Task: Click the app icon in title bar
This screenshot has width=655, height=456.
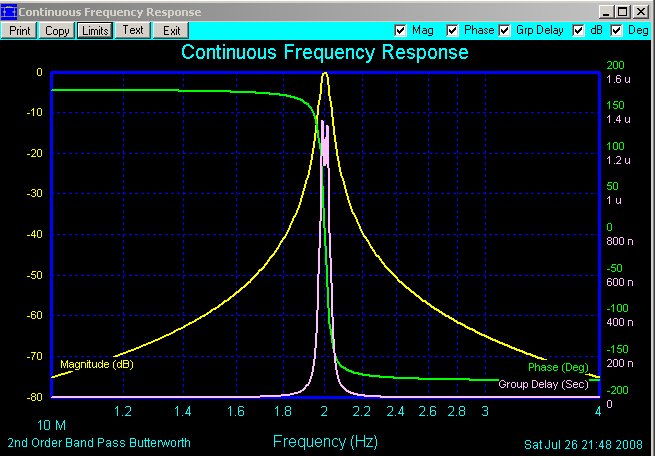Action: click(x=9, y=12)
